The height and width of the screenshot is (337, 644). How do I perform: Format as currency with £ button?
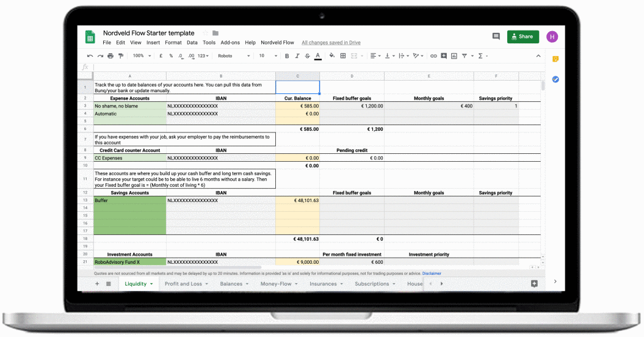161,56
